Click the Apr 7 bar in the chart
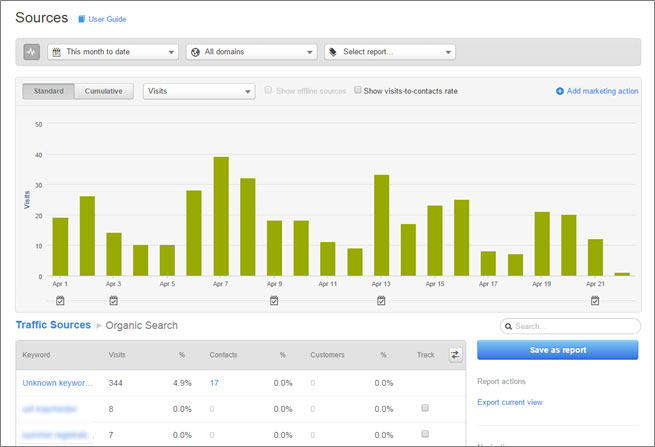 (x=221, y=216)
